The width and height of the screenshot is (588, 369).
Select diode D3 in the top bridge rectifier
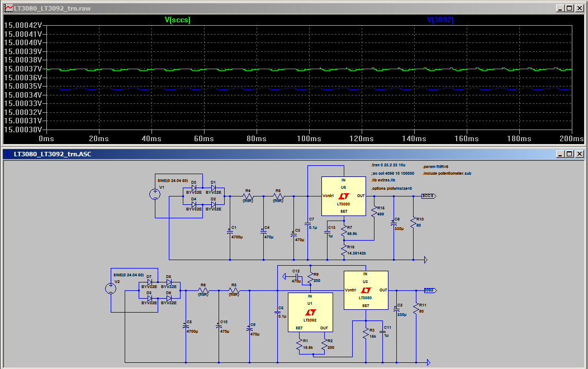click(x=194, y=188)
